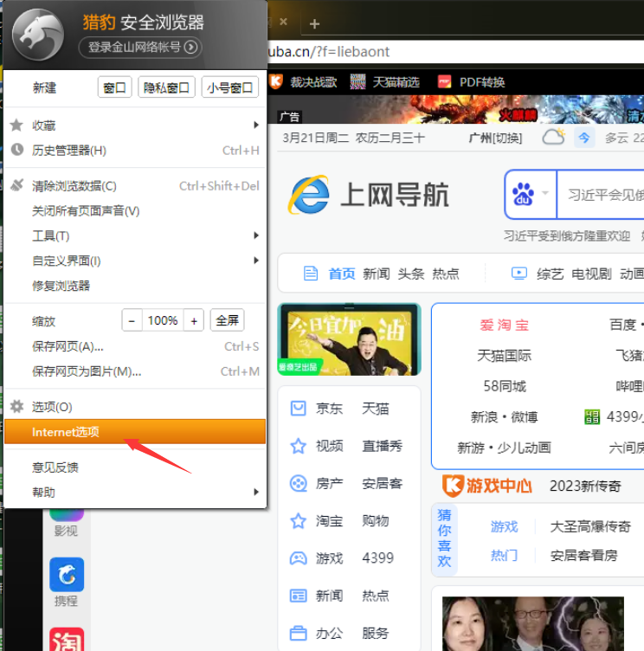Click the gear icon beside 选项
The height and width of the screenshot is (651, 644).
17,406
